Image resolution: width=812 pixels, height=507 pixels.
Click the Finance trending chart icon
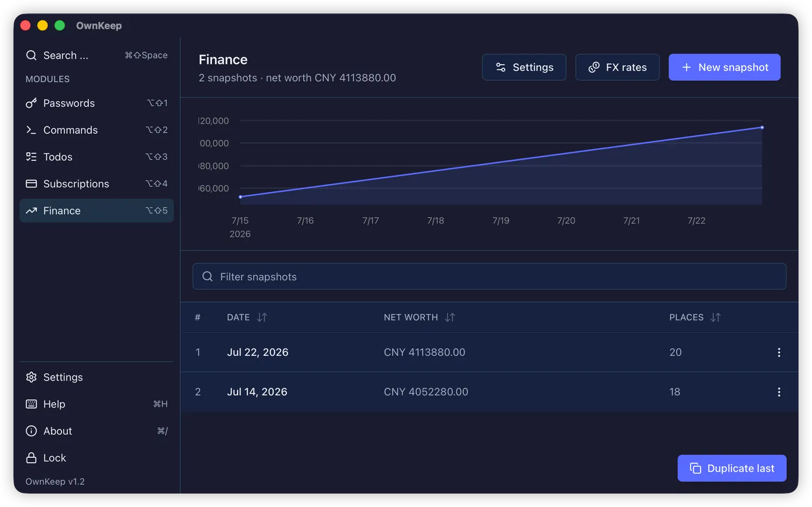31,211
